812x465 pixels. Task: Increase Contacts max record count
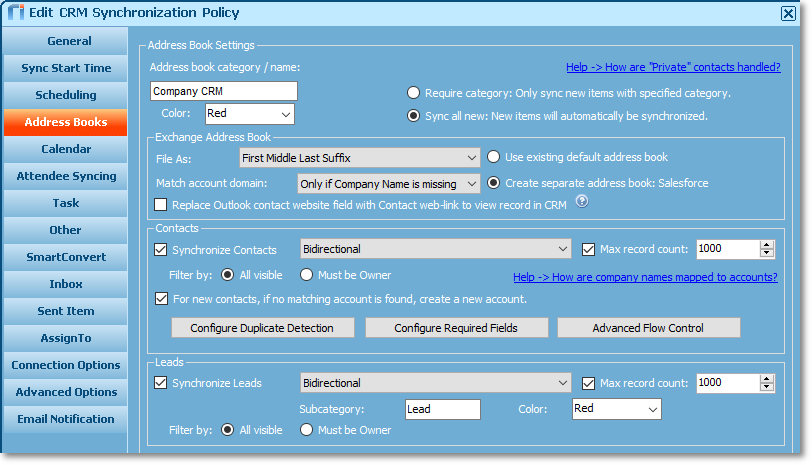coord(766,244)
